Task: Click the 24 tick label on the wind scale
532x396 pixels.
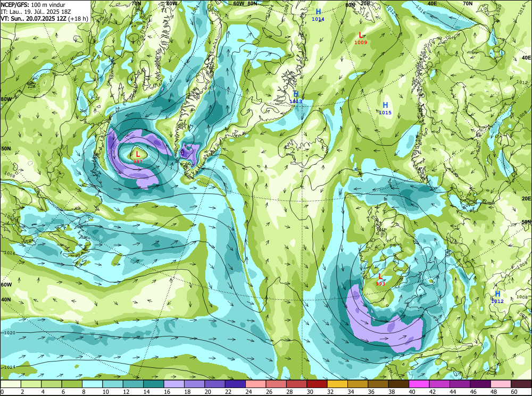Action: (248, 392)
